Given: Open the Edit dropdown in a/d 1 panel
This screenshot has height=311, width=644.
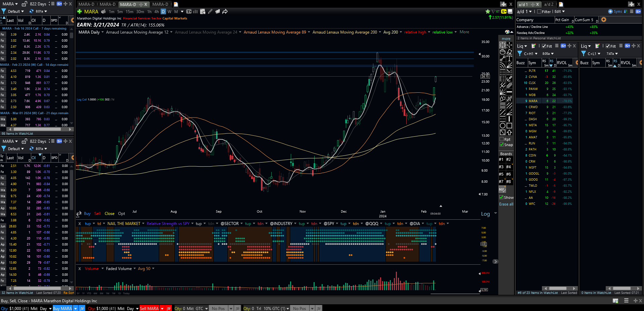Looking at the screenshot, I should [x=559, y=11].
